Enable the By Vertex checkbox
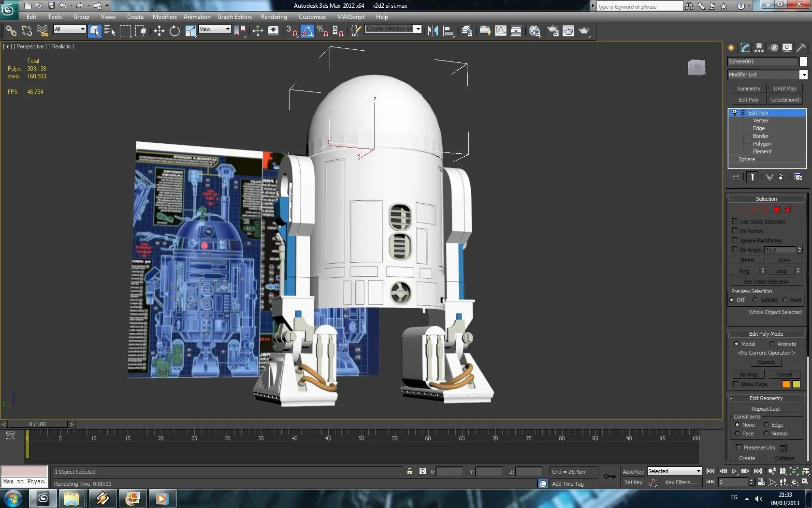 [735, 231]
